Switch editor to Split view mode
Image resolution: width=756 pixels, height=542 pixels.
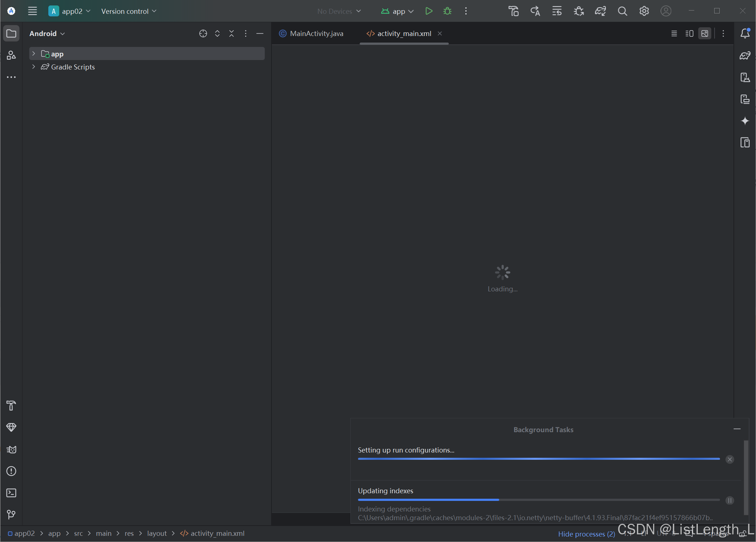(x=689, y=33)
